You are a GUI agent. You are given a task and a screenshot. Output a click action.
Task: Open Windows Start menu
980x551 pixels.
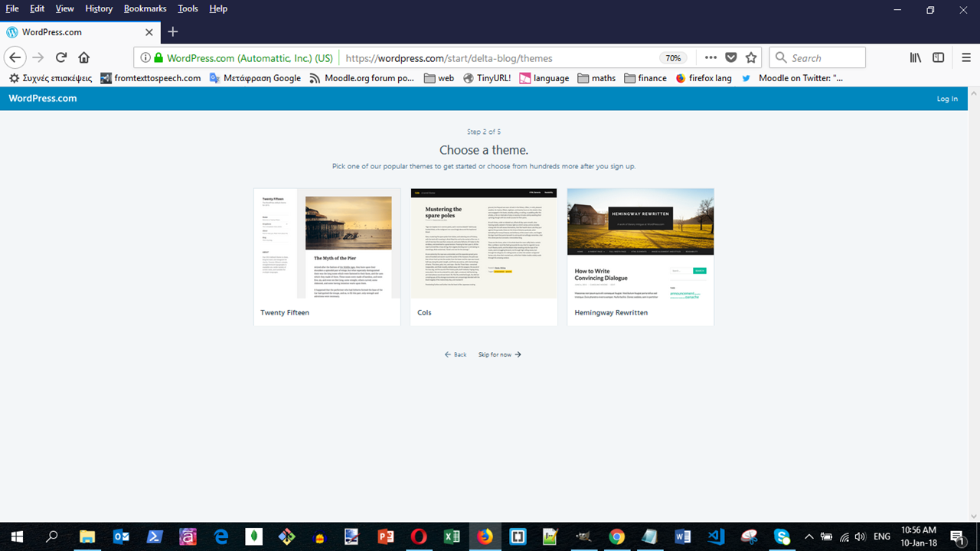(x=16, y=536)
